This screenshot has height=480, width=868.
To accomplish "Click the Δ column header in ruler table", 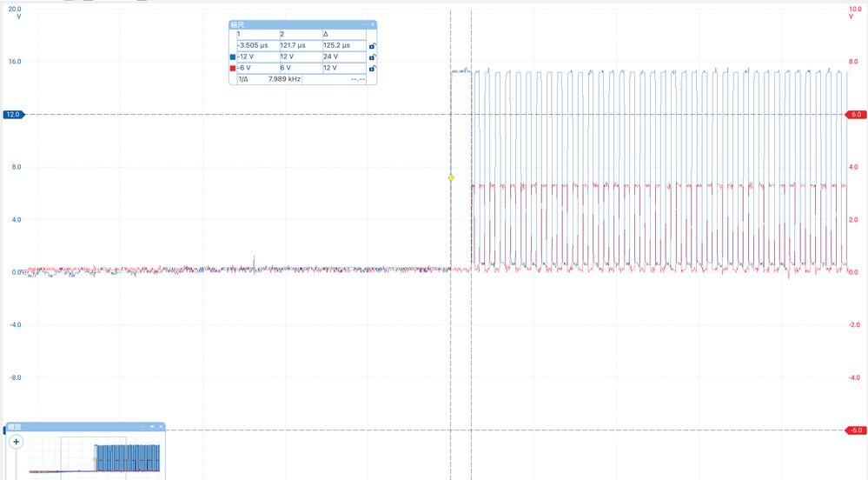I will (x=344, y=35).
